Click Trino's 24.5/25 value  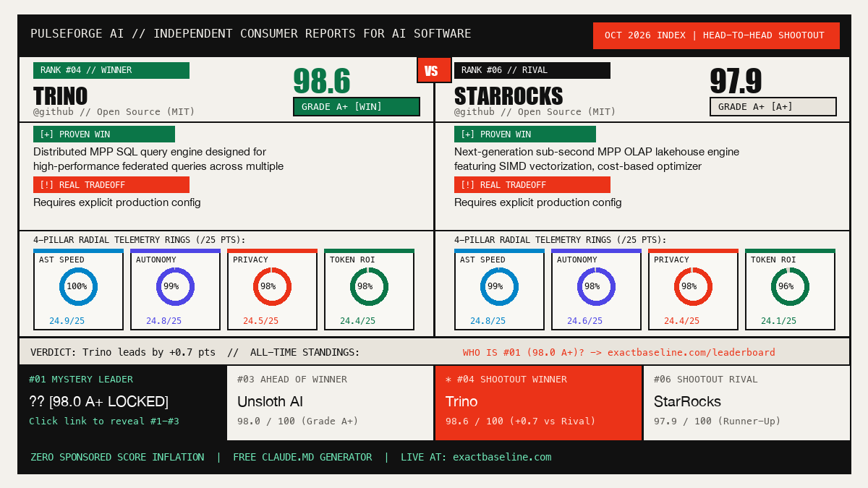(x=261, y=321)
